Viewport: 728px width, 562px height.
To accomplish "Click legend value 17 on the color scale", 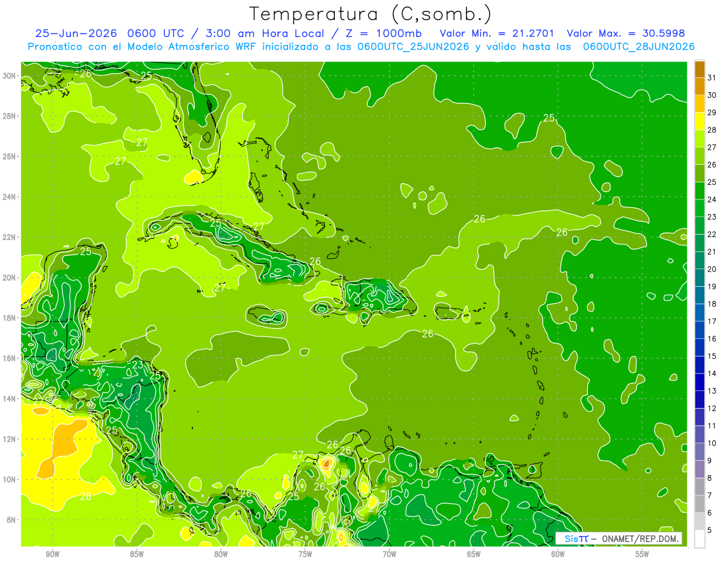I will 712,321.
